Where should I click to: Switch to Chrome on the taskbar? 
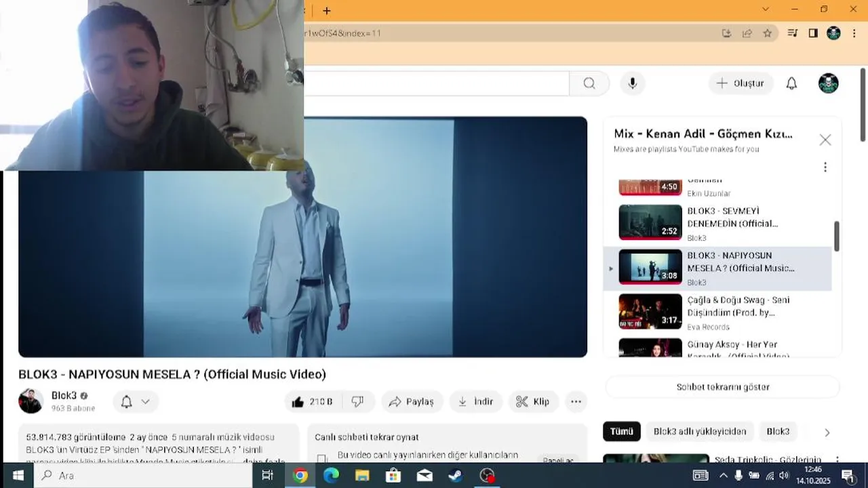pos(300,475)
